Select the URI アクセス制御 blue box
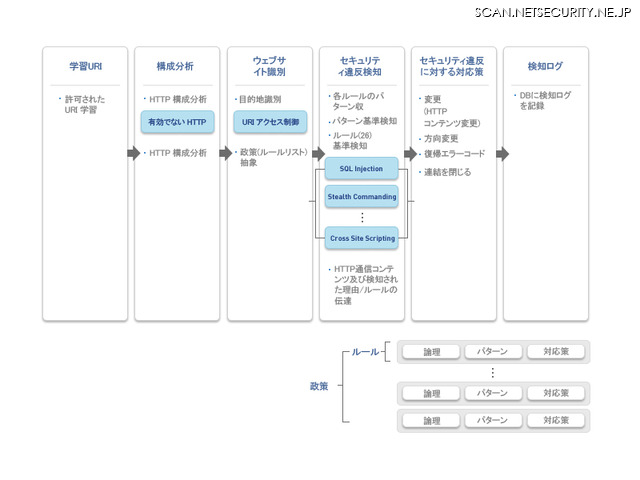Screen dimensions: 640x480 269,122
